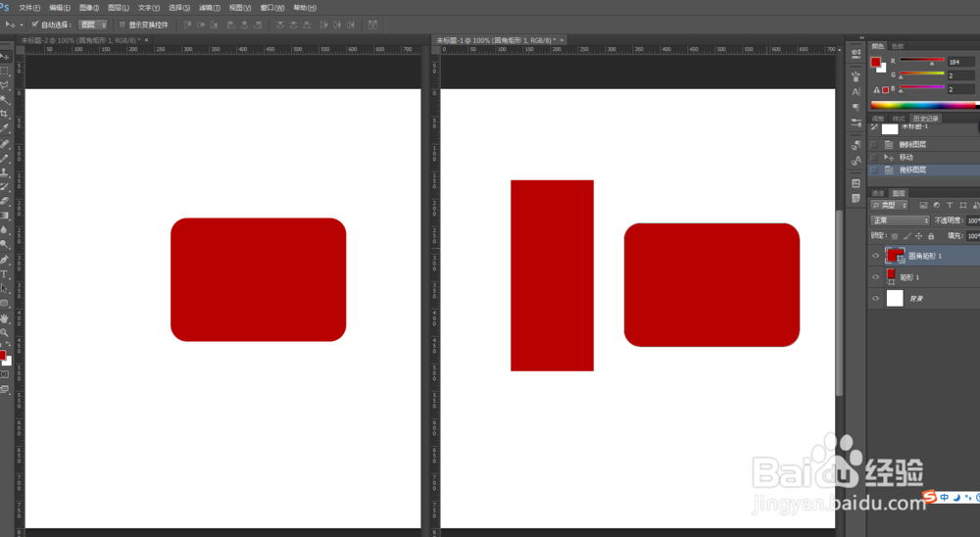This screenshot has height=537, width=980.
Task: Select the Crop tool
Action: pyautogui.click(x=5, y=114)
